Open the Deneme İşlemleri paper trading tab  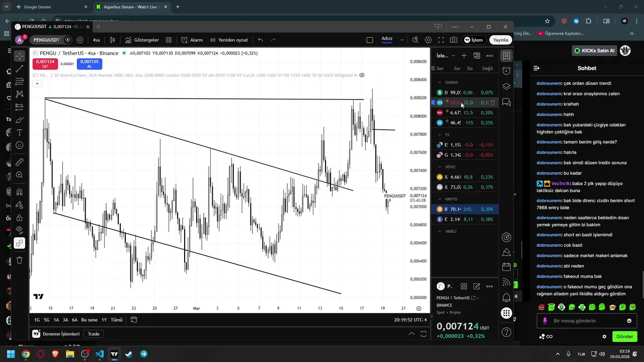(57, 334)
